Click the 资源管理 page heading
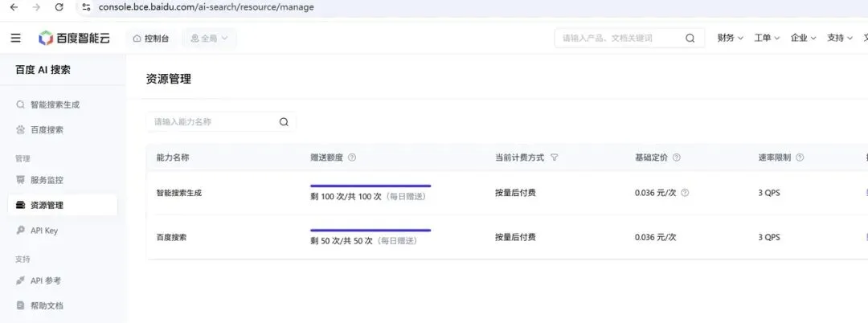 point(168,79)
